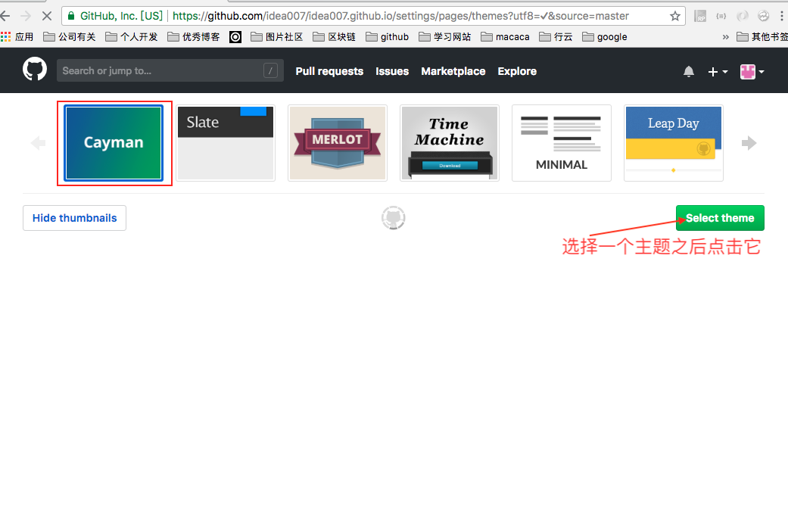Image resolution: width=788 pixels, height=532 pixels.
Task: Click the green padlock security icon
Action: coord(71,16)
